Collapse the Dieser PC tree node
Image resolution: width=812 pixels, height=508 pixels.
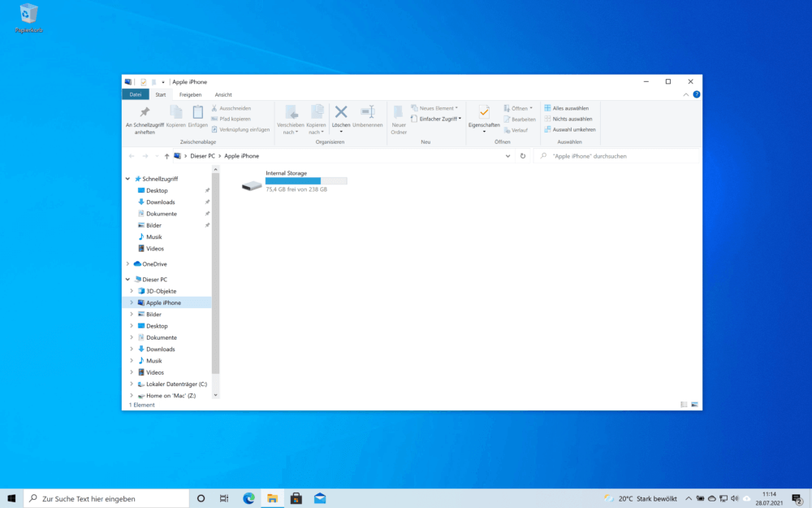(128, 280)
